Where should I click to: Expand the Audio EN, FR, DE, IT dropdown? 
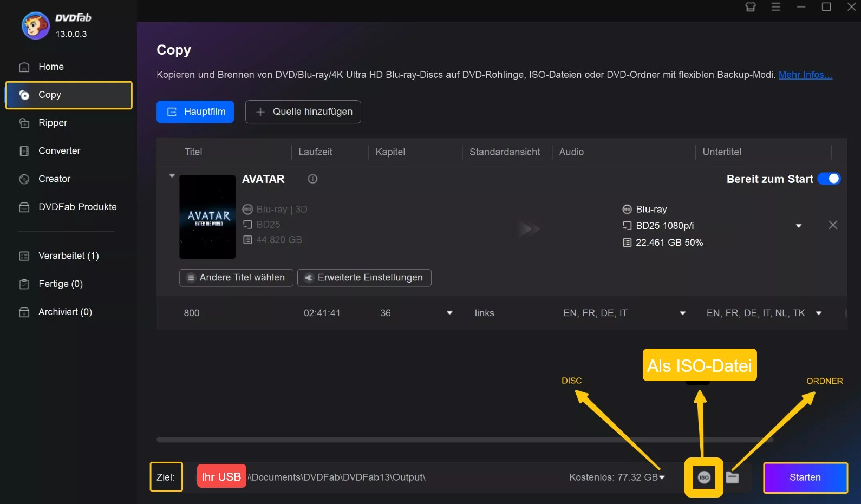(x=682, y=313)
